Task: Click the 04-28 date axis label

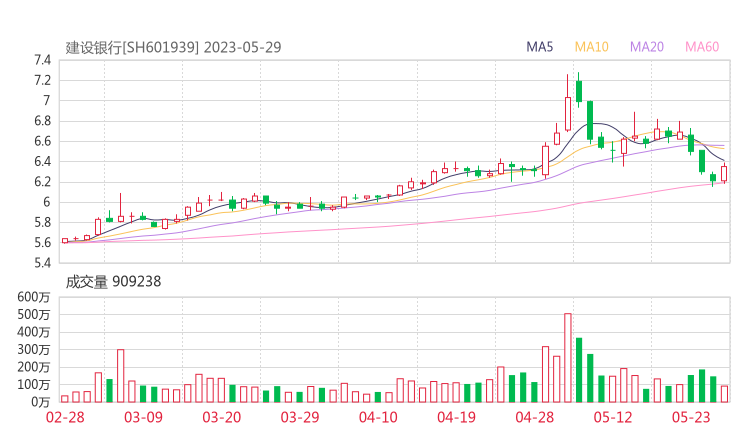Action: click(x=534, y=417)
